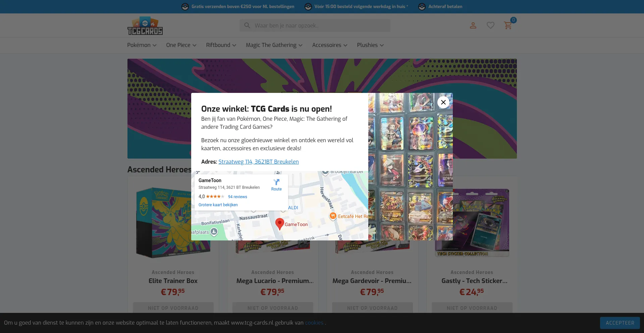644x333 pixels.
Task: Click the search magnifier icon
Action: pos(247,25)
